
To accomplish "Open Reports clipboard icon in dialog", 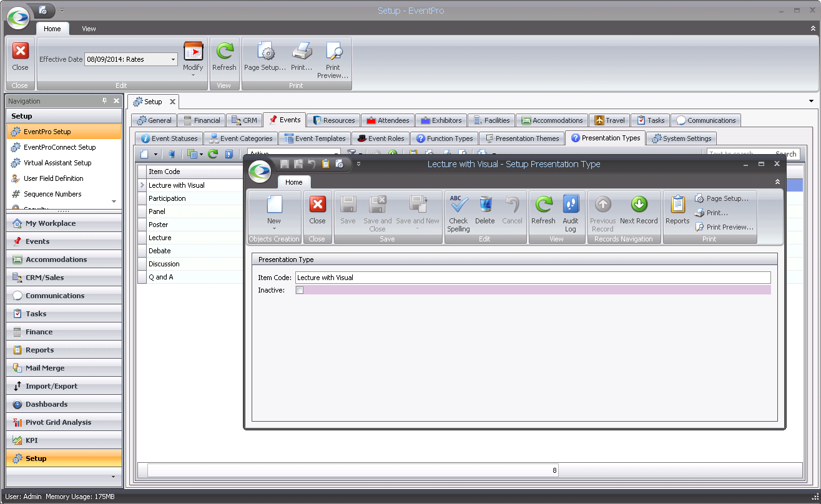I will pyautogui.click(x=677, y=205).
